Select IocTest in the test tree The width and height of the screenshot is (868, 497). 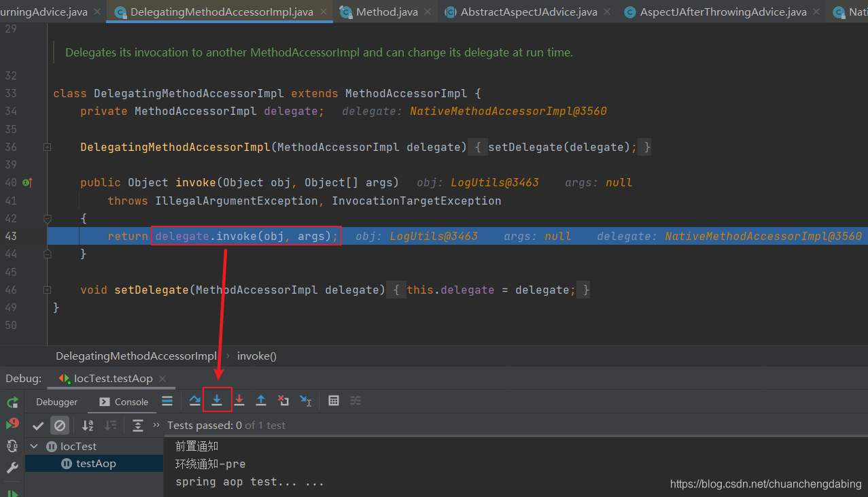coord(79,447)
